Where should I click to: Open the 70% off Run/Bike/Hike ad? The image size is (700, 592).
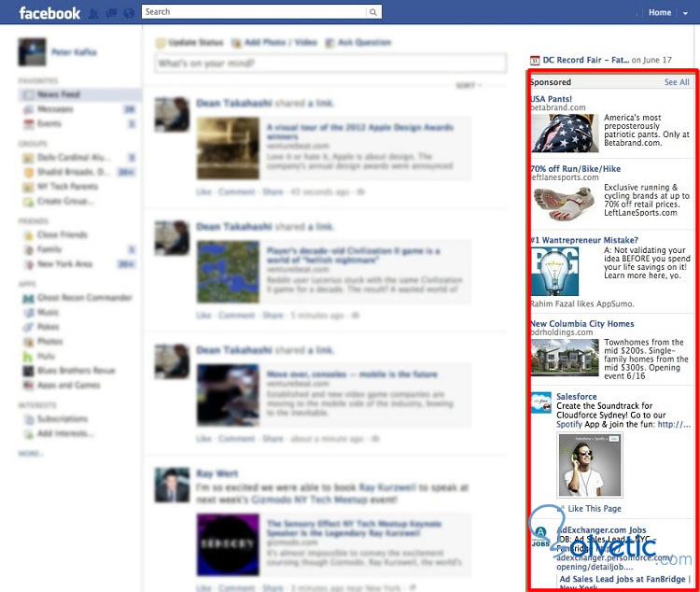pyautogui.click(x=576, y=169)
